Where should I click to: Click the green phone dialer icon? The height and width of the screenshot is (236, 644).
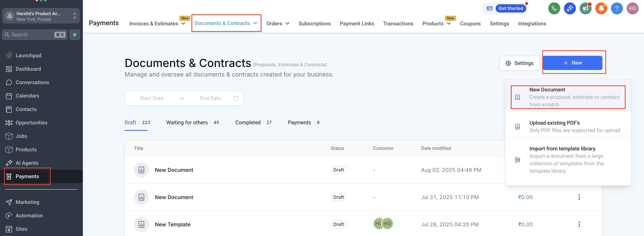coord(554,9)
